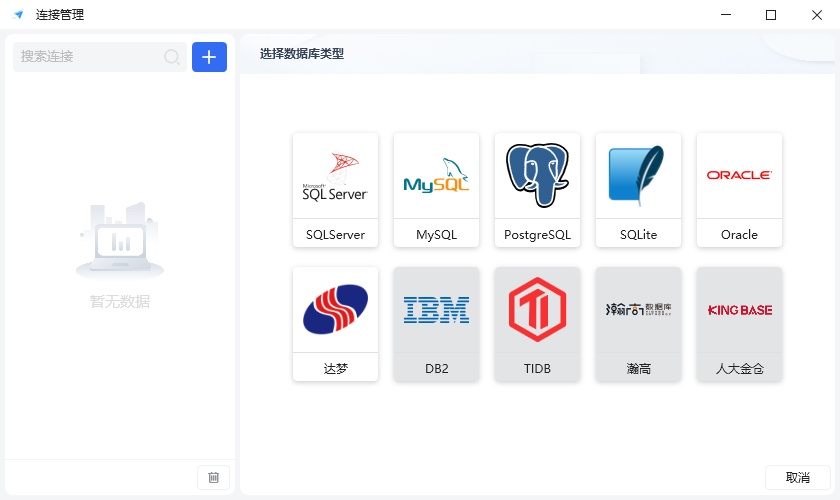The image size is (840, 500).
Task: Click the 瀚高 text label
Action: pyautogui.click(x=638, y=369)
